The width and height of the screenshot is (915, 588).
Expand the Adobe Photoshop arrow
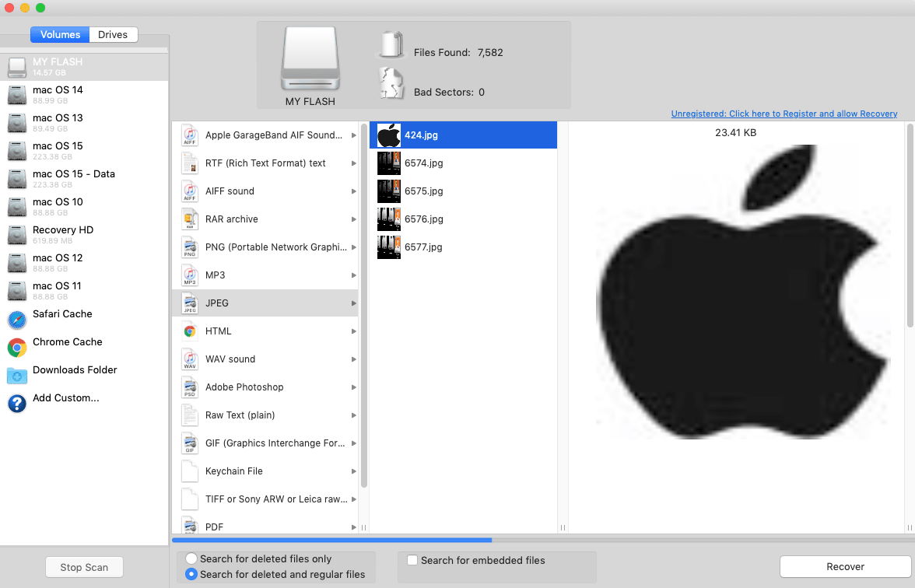(x=353, y=387)
